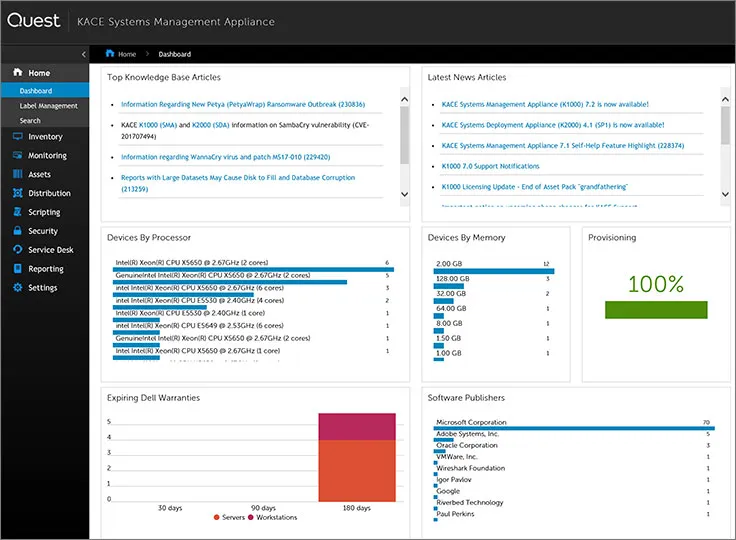The height and width of the screenshot is (540, 736).
Task: Click the Security padlock icon
Action: 17,231
